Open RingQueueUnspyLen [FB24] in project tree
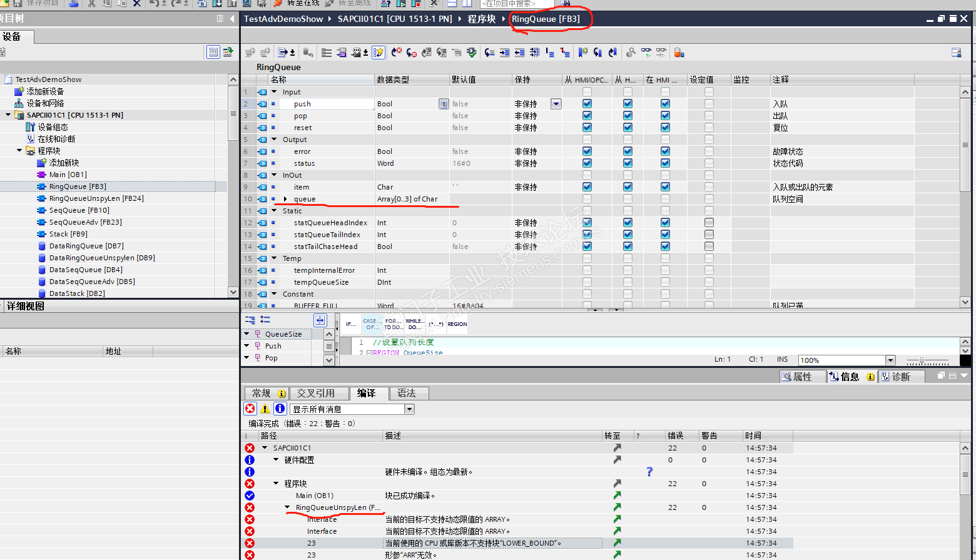The height and width of the screenshot is (560, 976). click(x=96, y=198)
